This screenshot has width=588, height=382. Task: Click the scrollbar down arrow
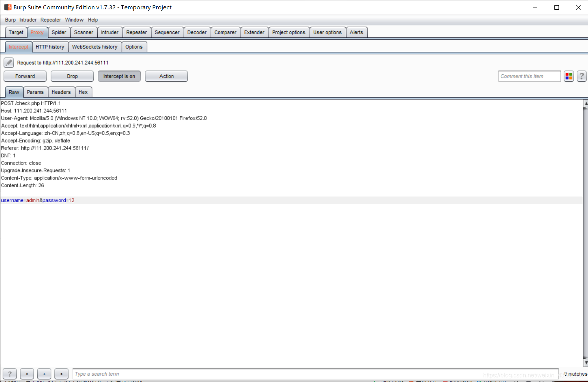coord(586,363)
